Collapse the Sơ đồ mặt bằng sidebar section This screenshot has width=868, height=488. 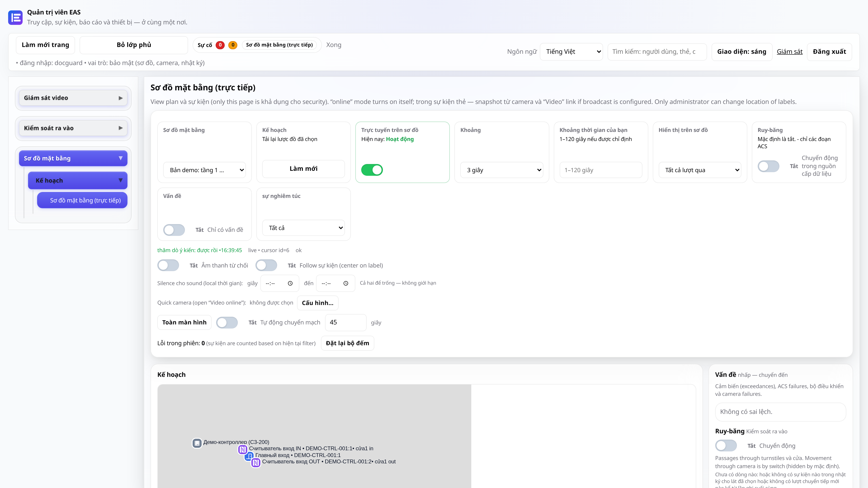pyautogui.click(x=73, y=158)
